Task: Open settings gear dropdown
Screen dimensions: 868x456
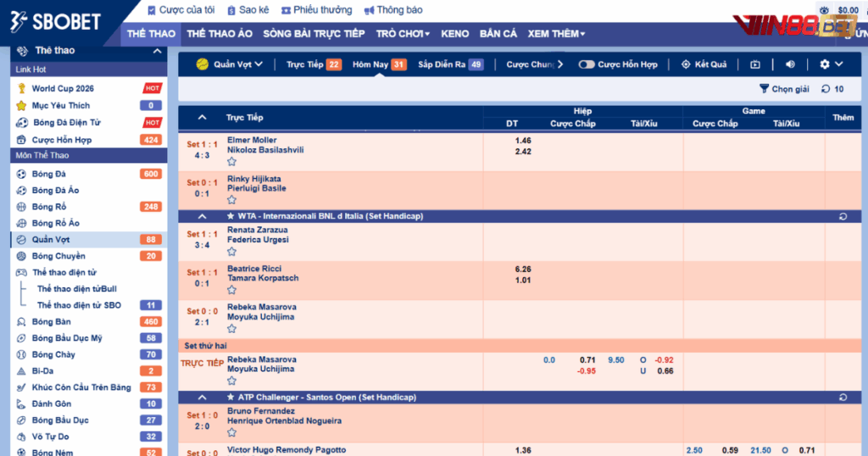Action: [x=831, y=64]
